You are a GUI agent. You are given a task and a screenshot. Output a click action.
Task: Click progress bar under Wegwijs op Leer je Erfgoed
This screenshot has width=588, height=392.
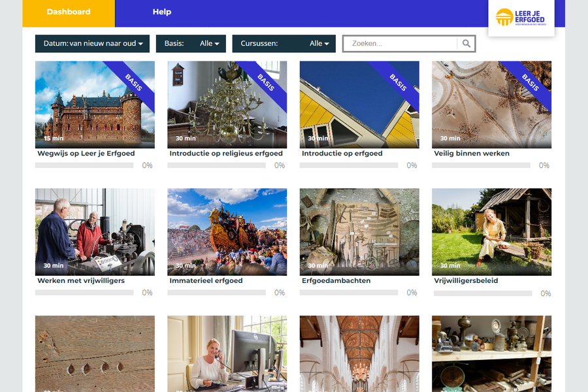(84, 165)
